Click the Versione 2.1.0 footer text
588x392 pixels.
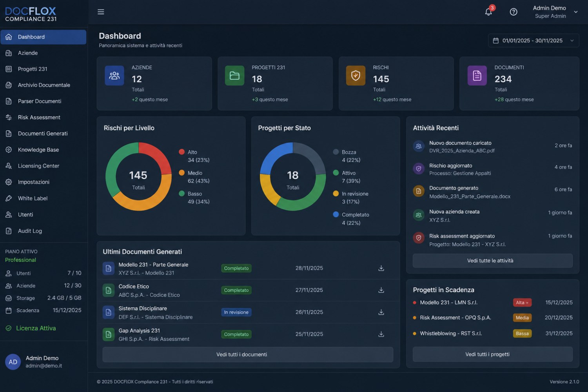coord(564,382)
